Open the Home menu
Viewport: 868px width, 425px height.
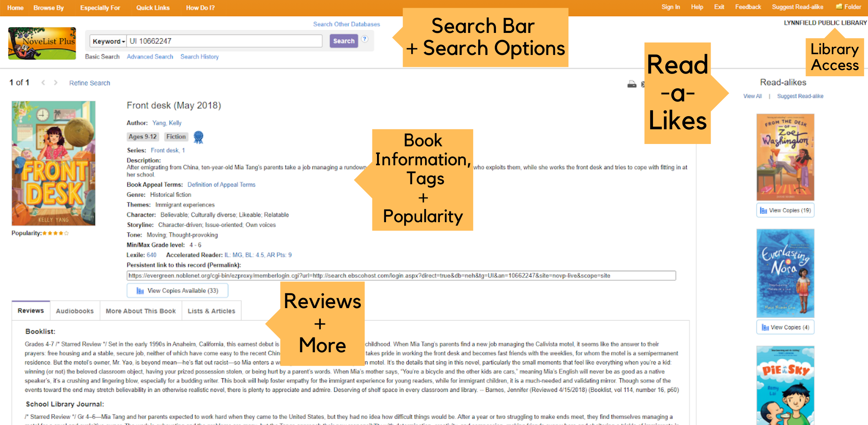(x=15, y=8)
